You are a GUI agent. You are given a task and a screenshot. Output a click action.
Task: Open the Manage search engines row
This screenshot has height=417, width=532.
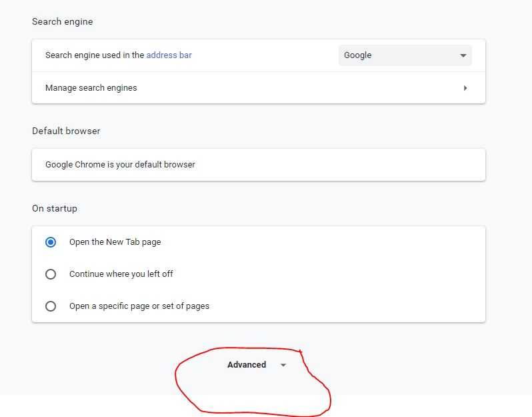coord(257,88)
